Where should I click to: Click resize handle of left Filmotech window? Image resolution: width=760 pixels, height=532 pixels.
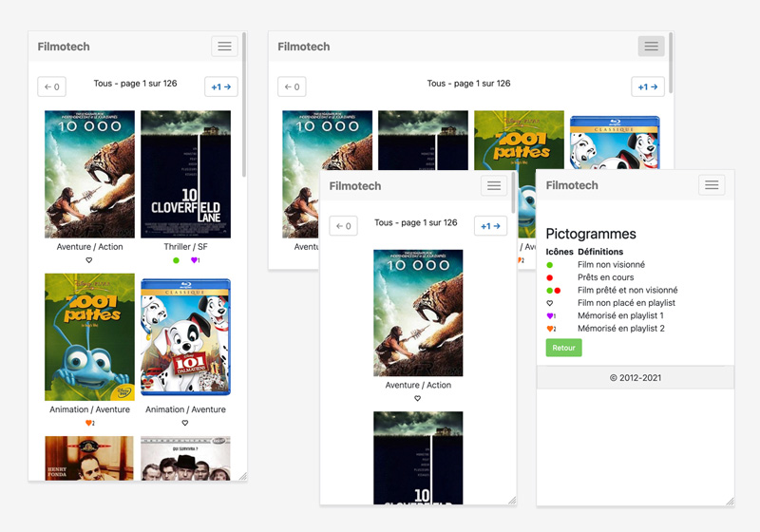pos(243,477)
